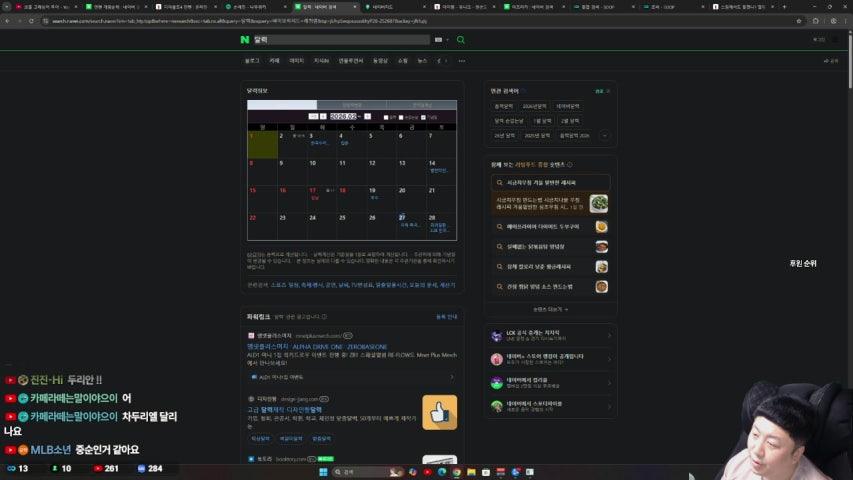Click the green Naver N logo
This screenshot has width=853, height=480.
pos(244,40)
